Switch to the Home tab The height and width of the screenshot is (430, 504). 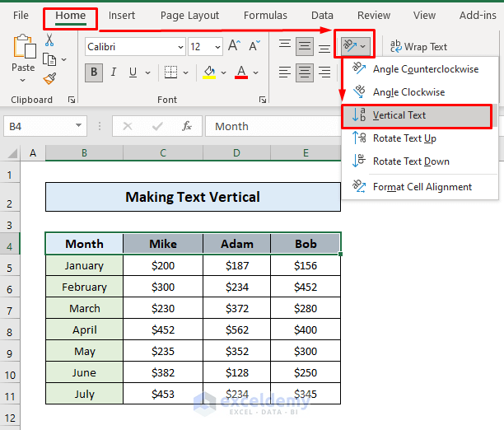(70, 15)
